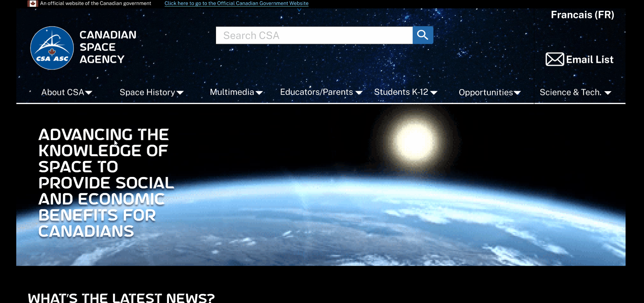The image size is (644, 303).
Task: Click the CSA ASC circular logo
Action: click(52, 48)
